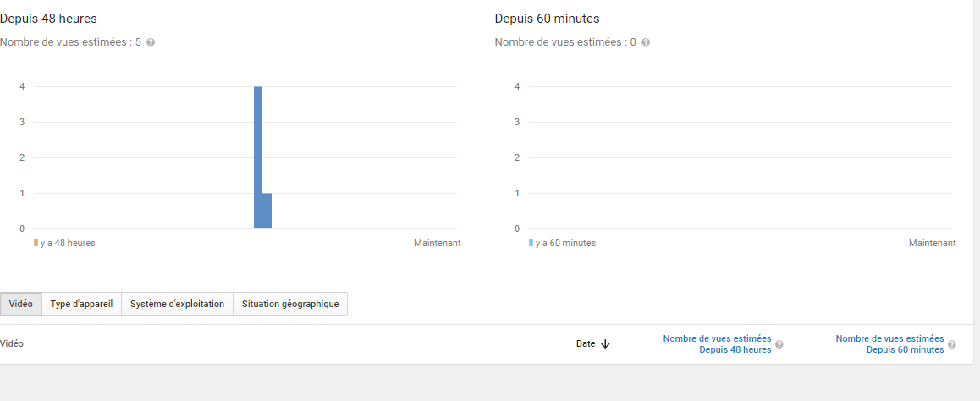The width and height of the screenshot is (980, 401).
Task: Click the 'Il y a 60 minutes' axis label
Action: tap(562, 243)
